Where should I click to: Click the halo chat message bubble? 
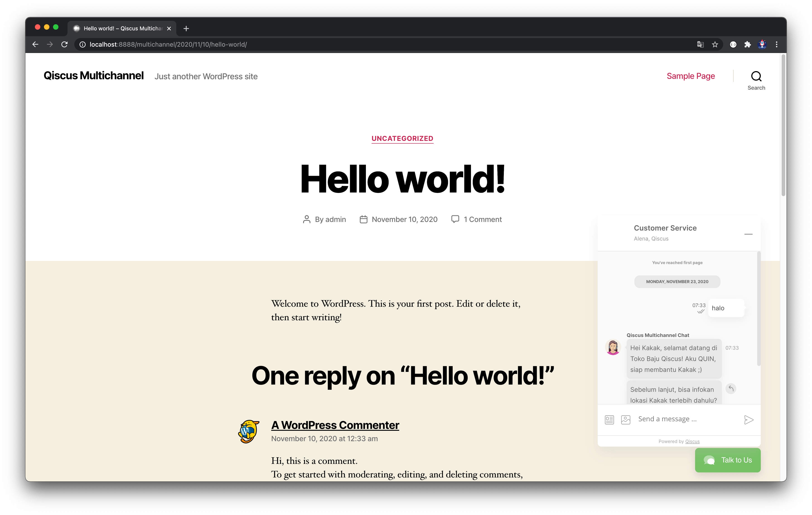tap(726, 308)
